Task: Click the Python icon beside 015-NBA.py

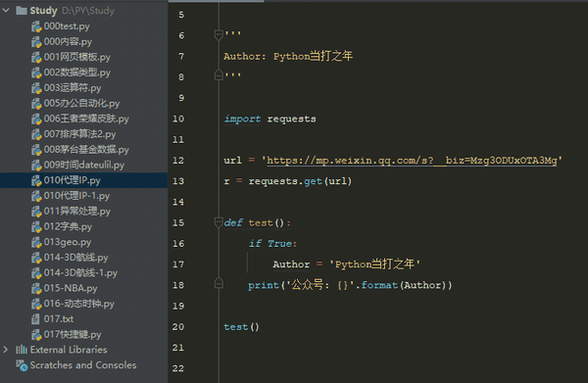Action: [36, 289]
